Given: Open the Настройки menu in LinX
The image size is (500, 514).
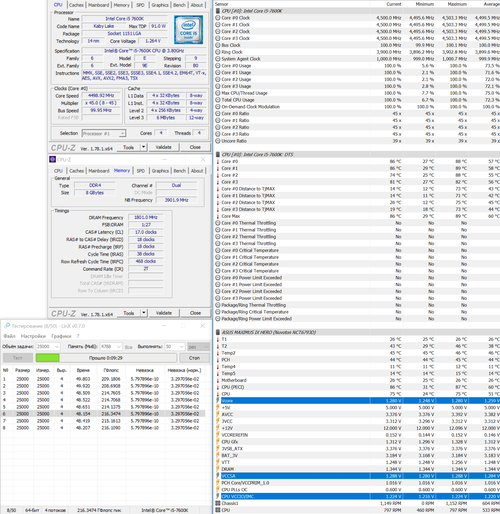Looking at the screenshot, I should [33, 336].
